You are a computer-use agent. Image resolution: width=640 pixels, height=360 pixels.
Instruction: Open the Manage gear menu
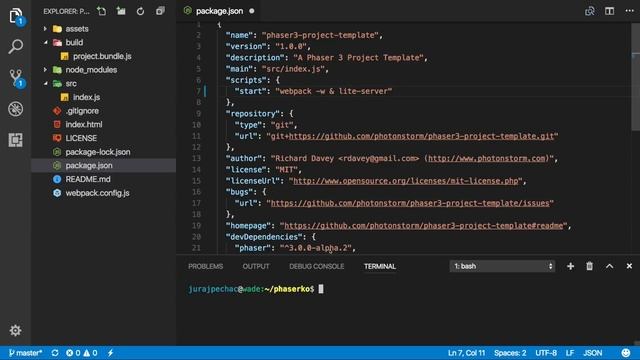coord(16,330)
